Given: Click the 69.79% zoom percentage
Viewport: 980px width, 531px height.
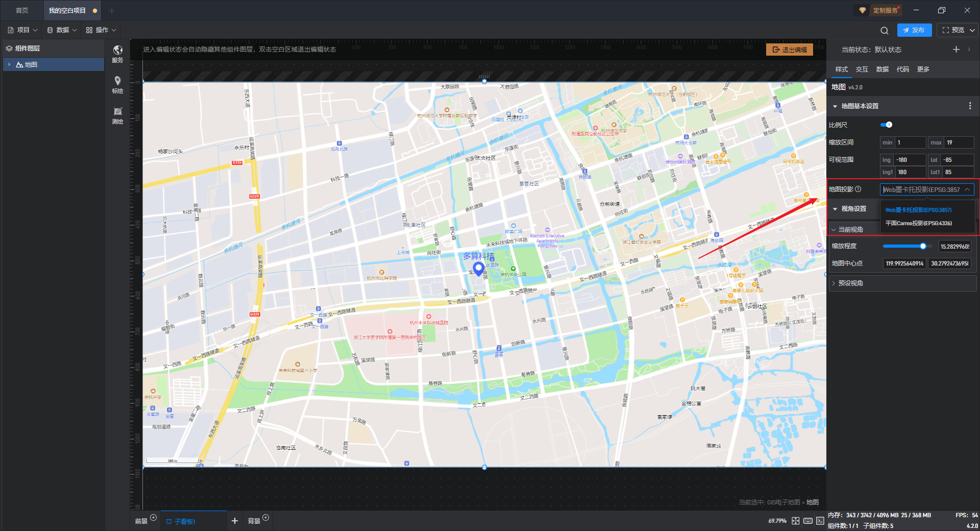Looking at the screenshot, I should pos(777,521).
